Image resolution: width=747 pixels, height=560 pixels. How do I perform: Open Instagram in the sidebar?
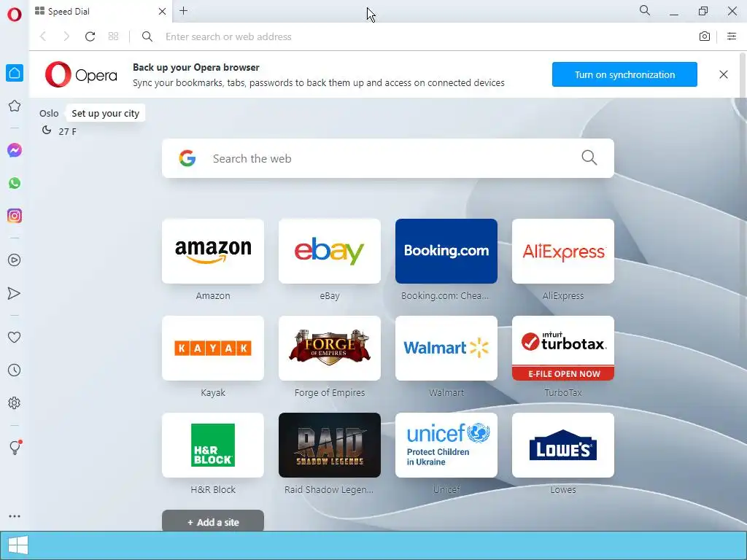(15, 216)
